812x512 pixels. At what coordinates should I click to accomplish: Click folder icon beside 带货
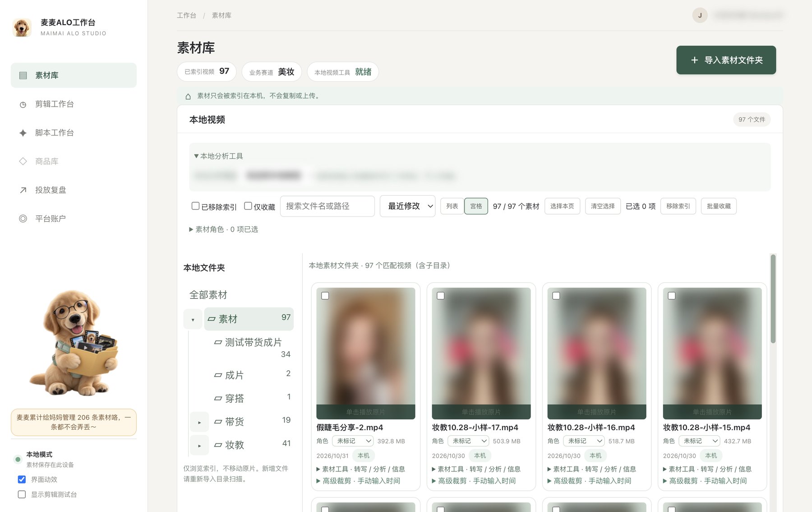tap(218, 422)
